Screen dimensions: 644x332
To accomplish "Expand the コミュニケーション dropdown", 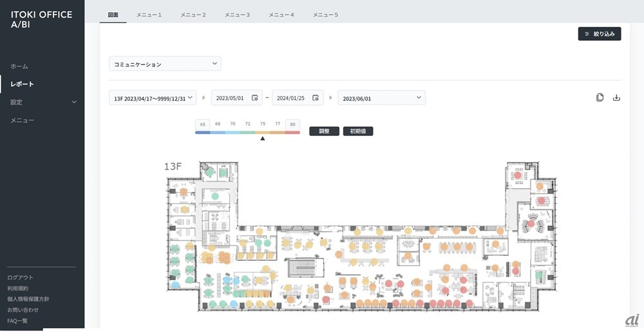I will click(x=214, y=64).
